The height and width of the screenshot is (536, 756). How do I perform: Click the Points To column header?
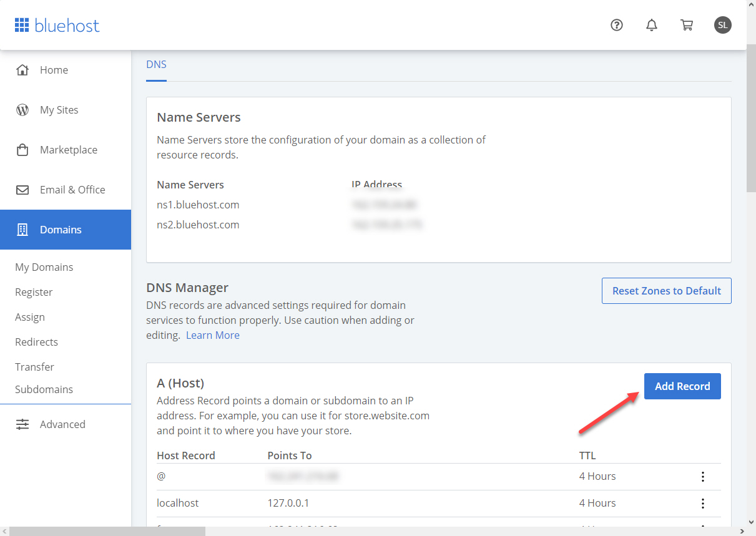(290, 456)
